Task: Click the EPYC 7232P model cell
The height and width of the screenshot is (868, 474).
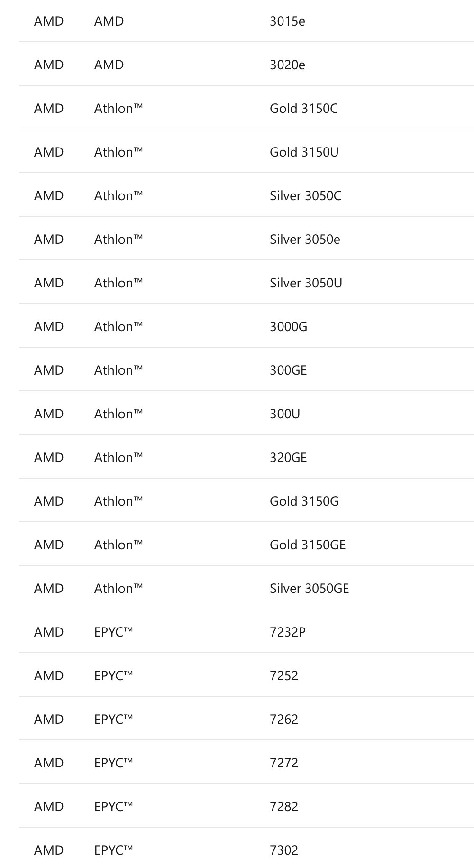Action: pos(287,632)
